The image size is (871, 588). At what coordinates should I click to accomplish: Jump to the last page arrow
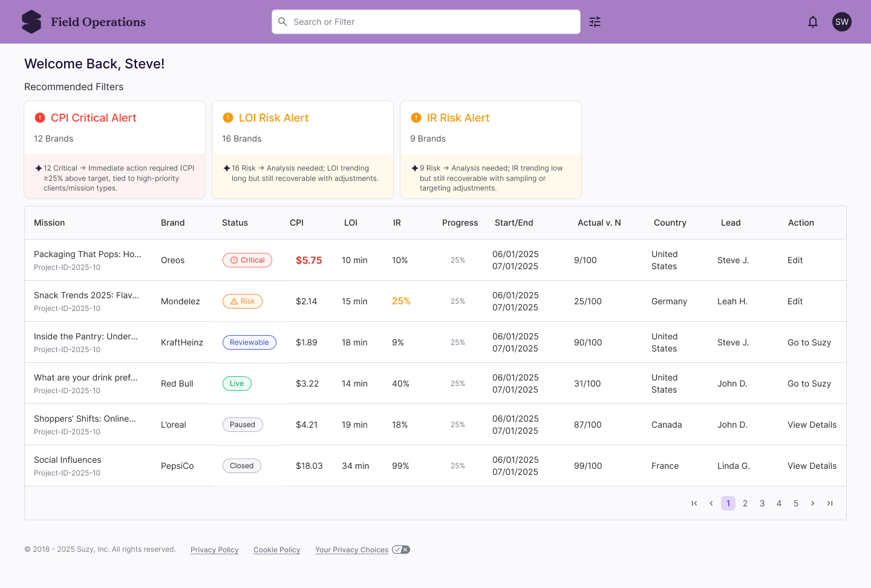(830, 503)
